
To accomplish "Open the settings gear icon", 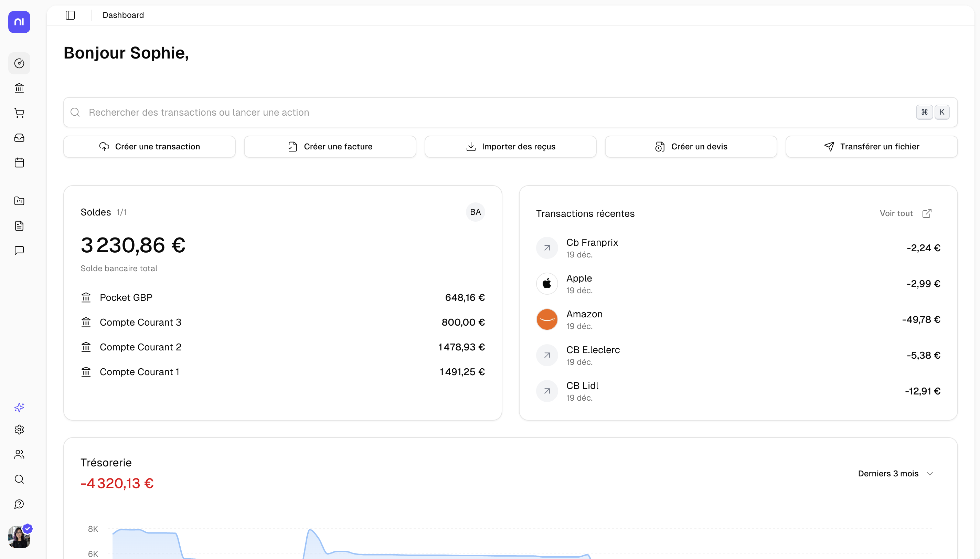I will tap(19, 430).
